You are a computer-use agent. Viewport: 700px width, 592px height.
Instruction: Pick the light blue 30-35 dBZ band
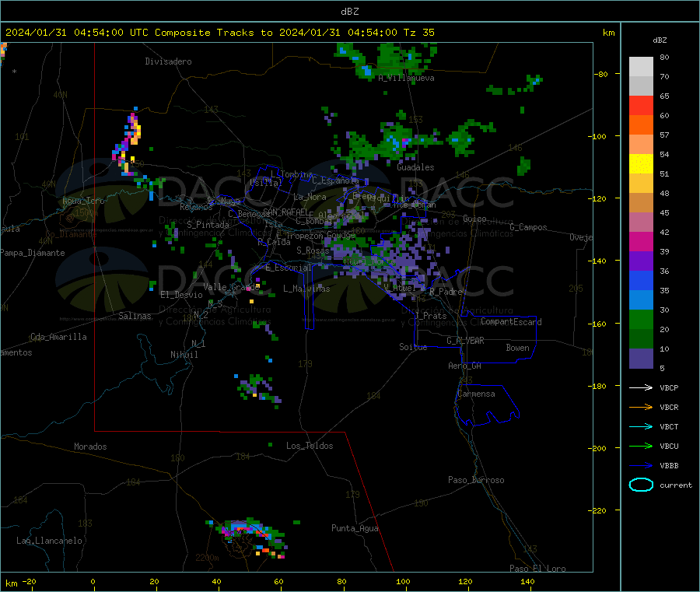point(641,300)
